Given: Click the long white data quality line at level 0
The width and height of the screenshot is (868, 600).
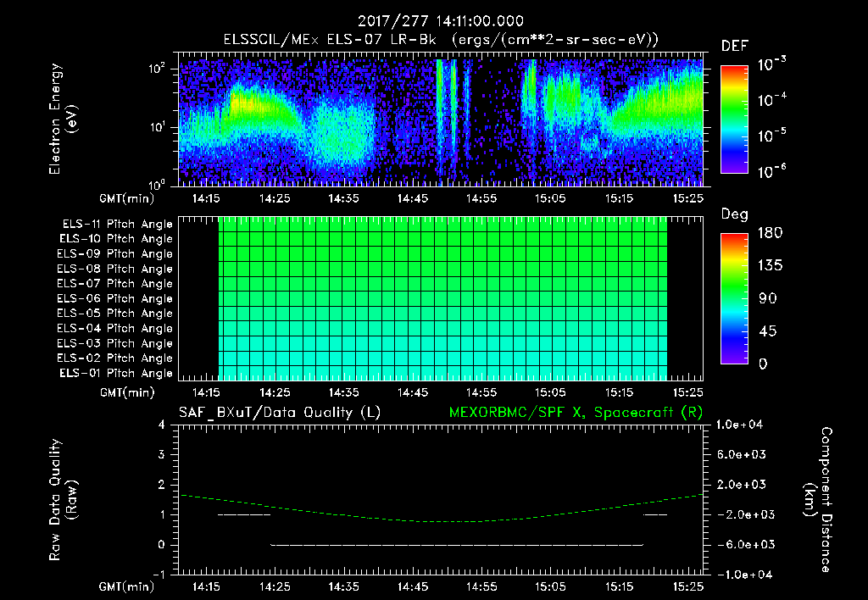Looking at the screenshot, I should 457,545.
